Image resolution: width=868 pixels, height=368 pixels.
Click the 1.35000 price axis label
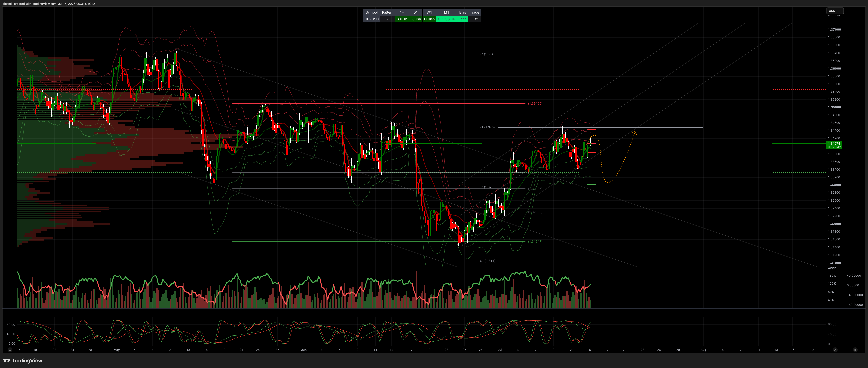coord(834,107)
